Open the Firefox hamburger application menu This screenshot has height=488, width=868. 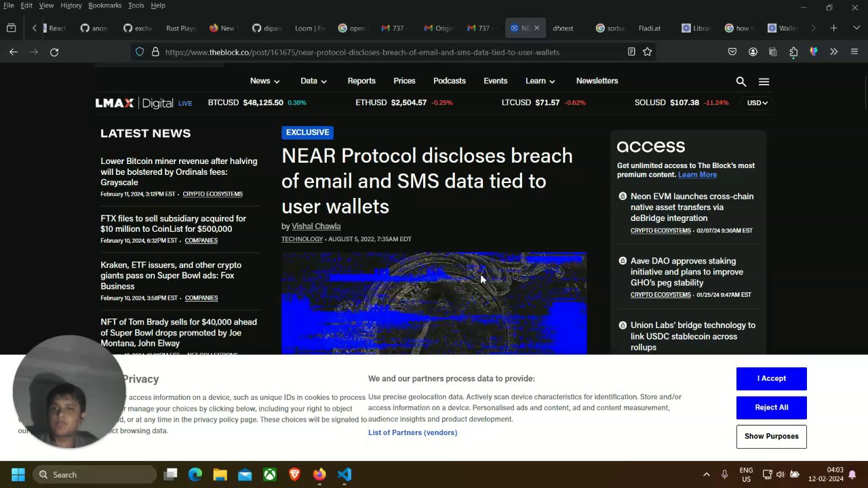click(854, 52)
